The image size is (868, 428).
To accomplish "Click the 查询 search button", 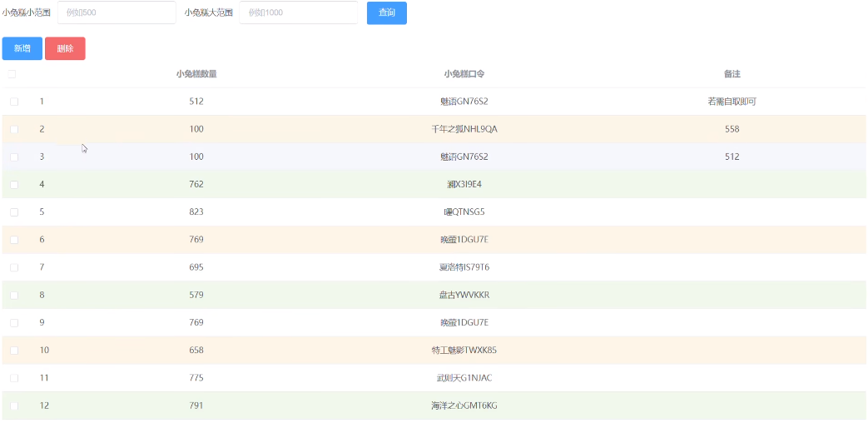I will click(386, 12).
